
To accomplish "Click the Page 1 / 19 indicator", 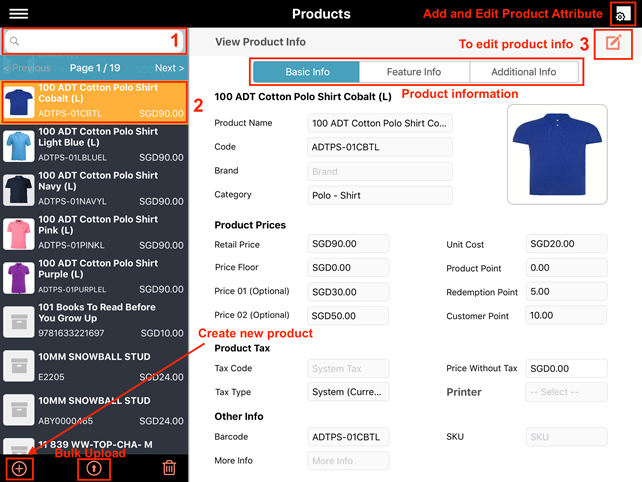I will [x=95, y=68].
